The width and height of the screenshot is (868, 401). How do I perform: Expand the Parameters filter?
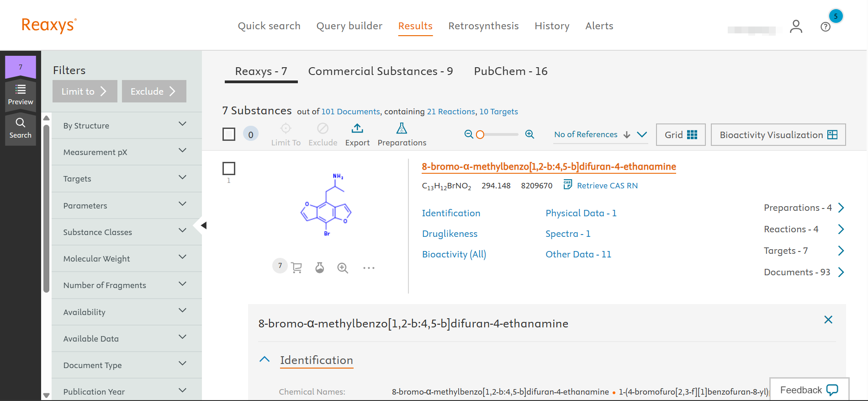tap(127, 205)
